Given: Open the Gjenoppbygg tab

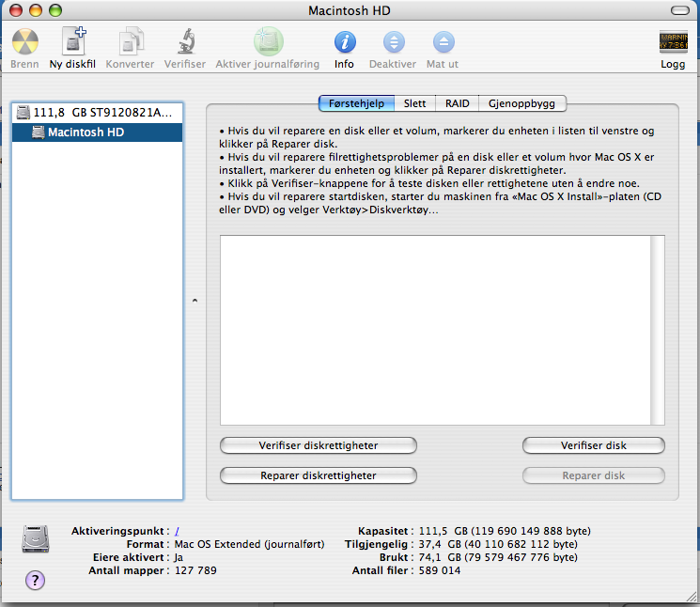Looking at the screenshot, I should click(521, 103).
